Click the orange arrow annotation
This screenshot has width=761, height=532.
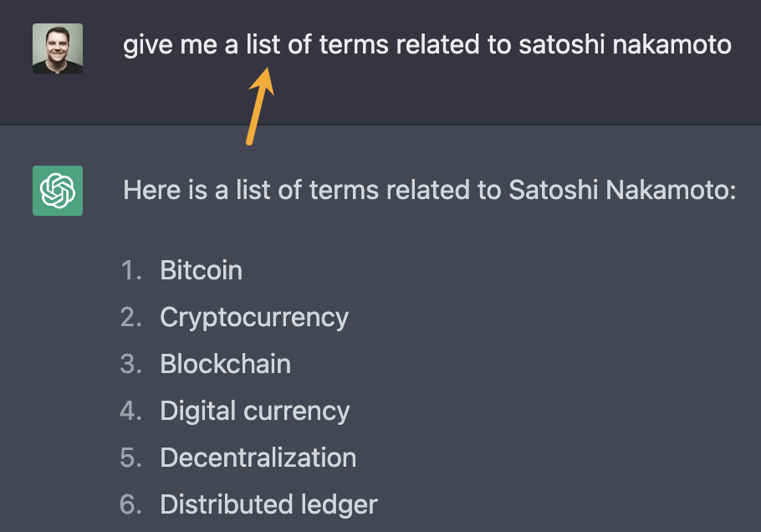tap(259, 106)
